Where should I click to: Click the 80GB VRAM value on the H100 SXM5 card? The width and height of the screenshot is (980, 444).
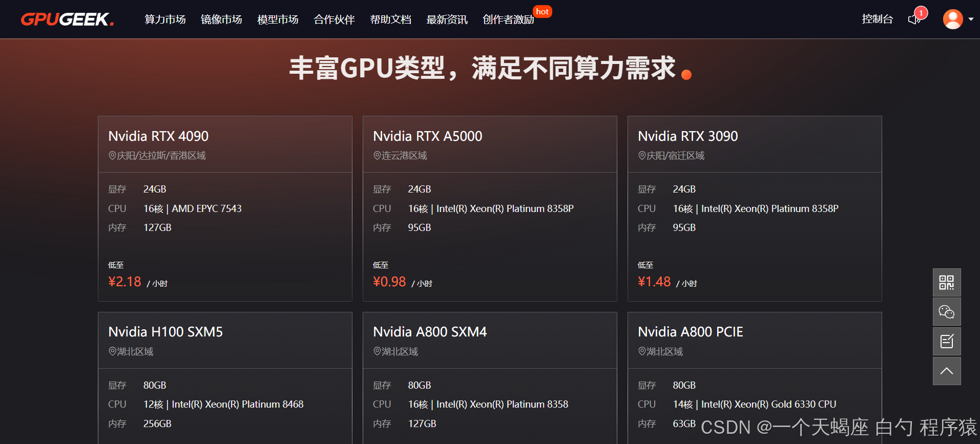(155, 385)
